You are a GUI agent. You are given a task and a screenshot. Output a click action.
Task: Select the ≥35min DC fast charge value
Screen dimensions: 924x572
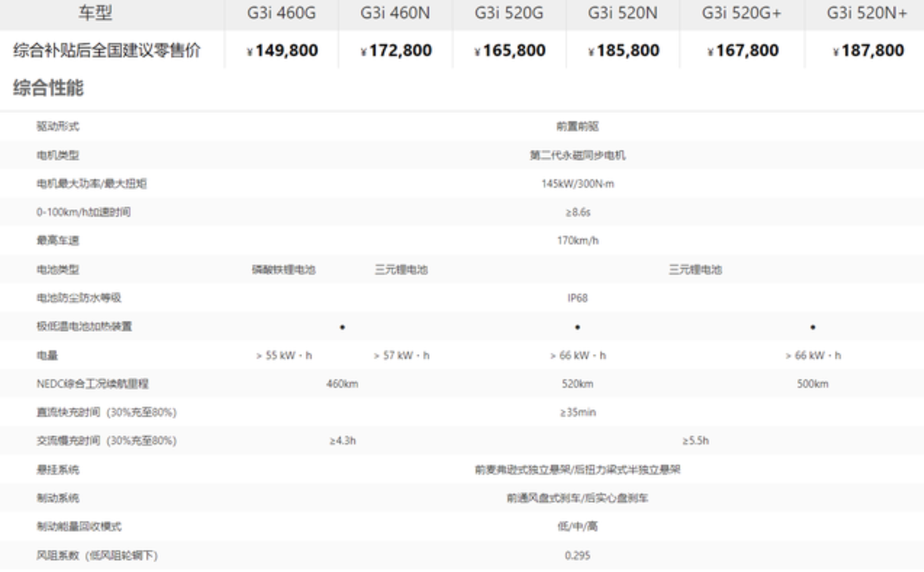tap(578, 412)
